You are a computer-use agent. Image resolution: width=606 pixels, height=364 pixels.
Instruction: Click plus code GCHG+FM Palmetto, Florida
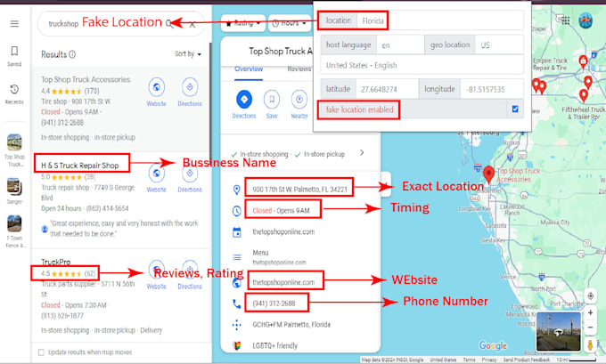pyautogui.click(x=291, y=325)
